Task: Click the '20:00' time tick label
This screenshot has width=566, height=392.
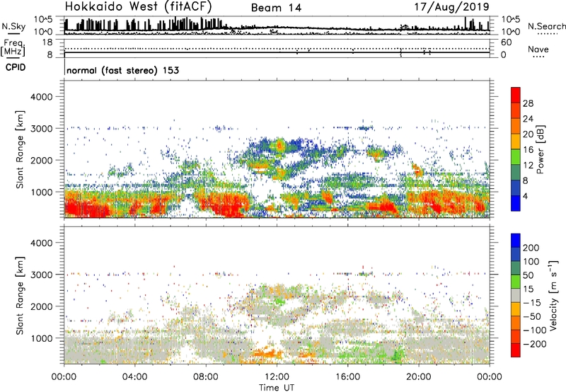Action: [x=418, y=377]
